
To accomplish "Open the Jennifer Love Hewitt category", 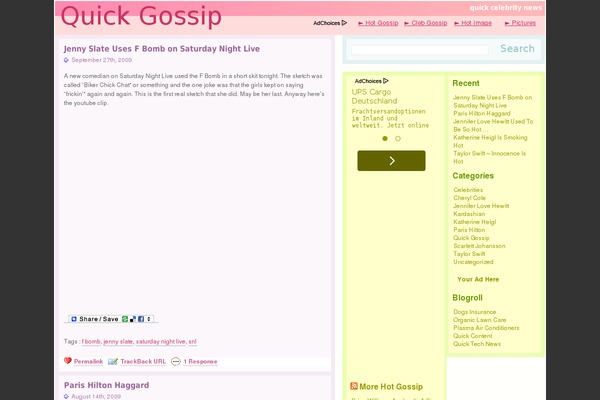I will pyautogui.click(x=481, y=206).
